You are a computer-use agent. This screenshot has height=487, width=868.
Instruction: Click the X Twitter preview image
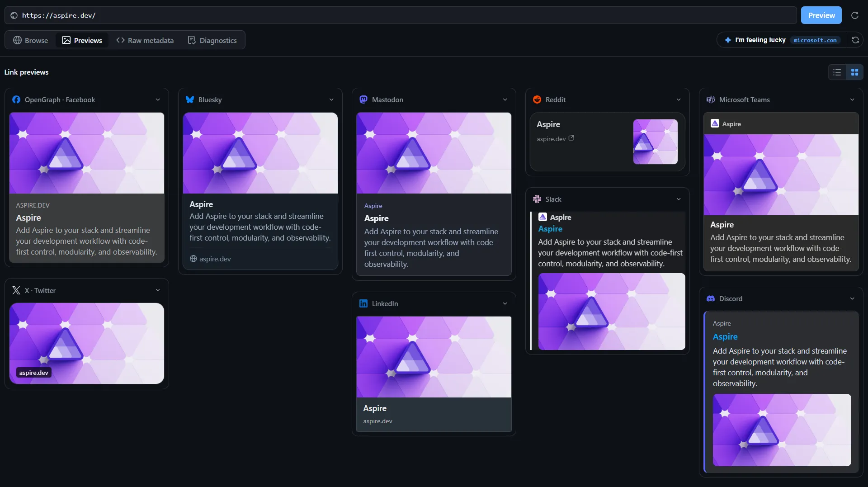click(87, 343)
